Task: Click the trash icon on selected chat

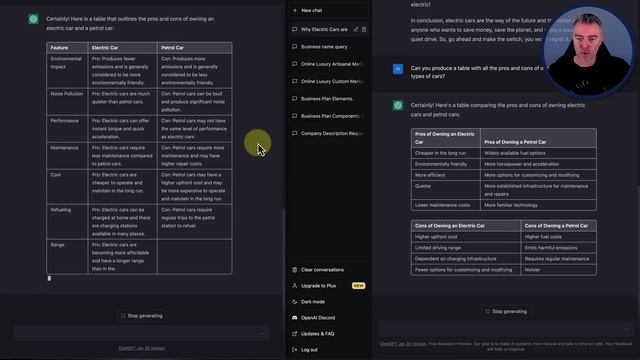Action: (x=364, y=29)
